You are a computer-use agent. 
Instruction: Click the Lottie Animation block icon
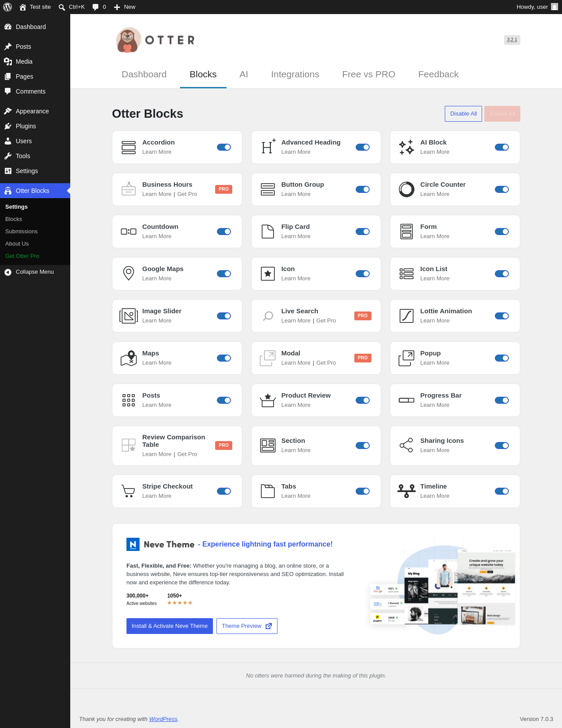pos(407,316)
